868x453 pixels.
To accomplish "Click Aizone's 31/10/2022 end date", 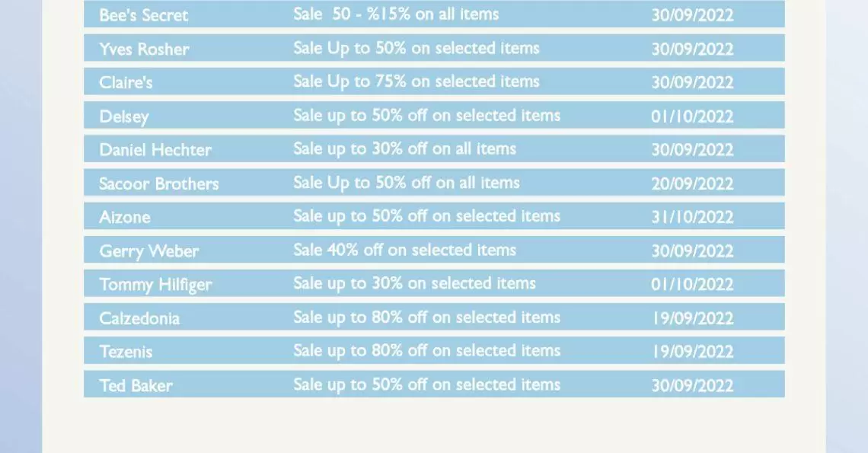I will pos(692,217).
